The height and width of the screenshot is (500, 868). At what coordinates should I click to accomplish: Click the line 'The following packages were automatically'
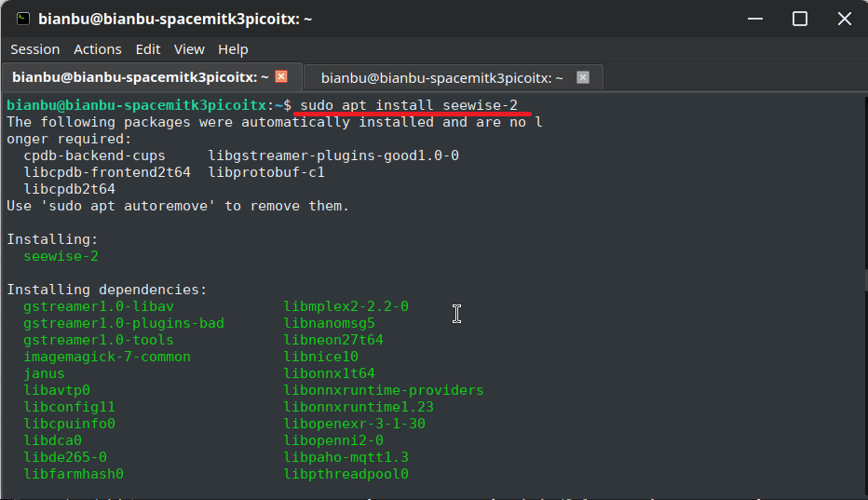(274, 122)
